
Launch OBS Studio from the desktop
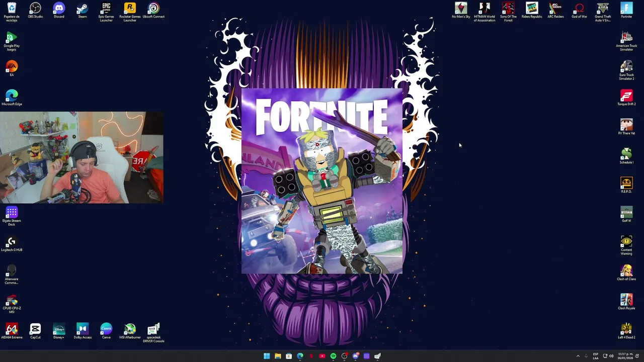point(35,11)
